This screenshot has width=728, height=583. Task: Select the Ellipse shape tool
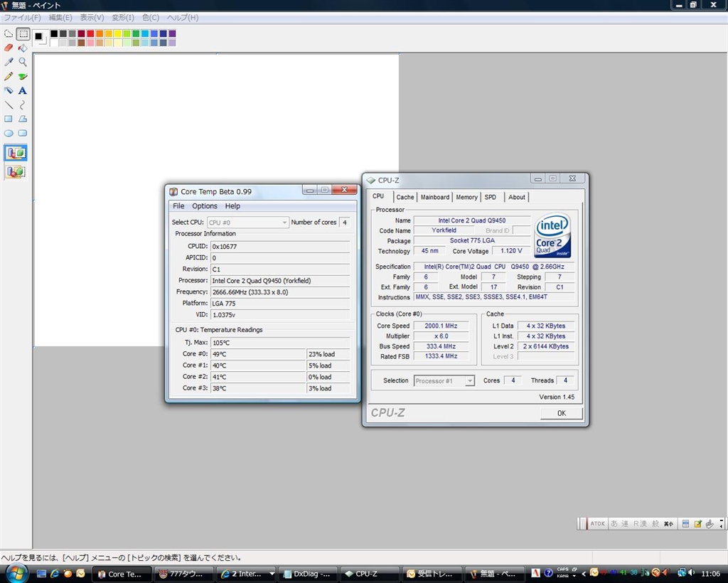point(9,133)
